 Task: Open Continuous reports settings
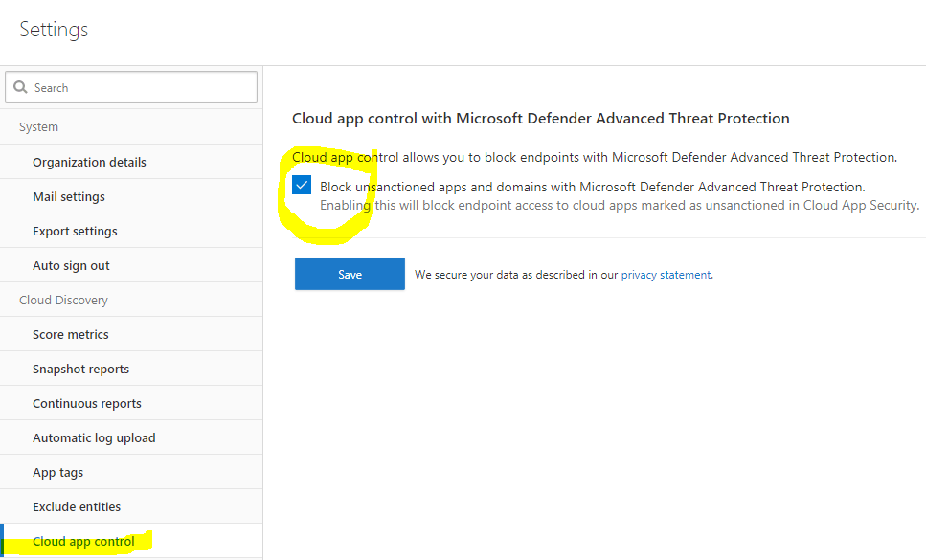point(87,403)
